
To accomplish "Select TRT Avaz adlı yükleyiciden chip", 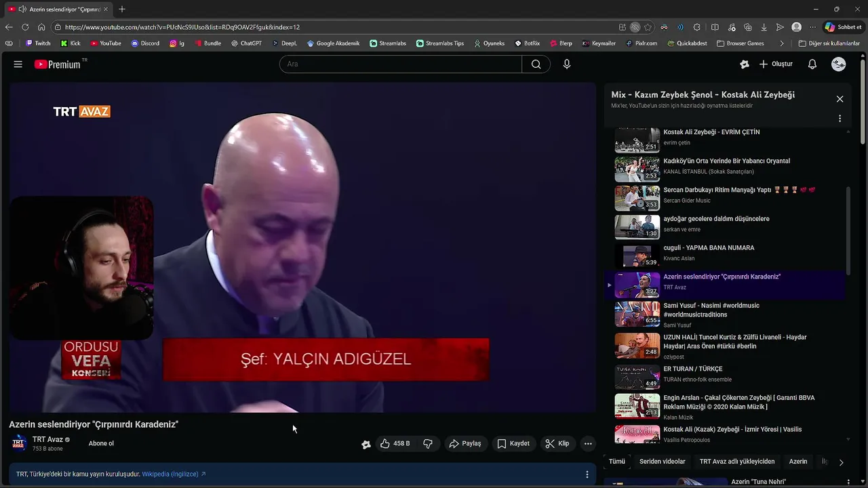I will (737, 462).
